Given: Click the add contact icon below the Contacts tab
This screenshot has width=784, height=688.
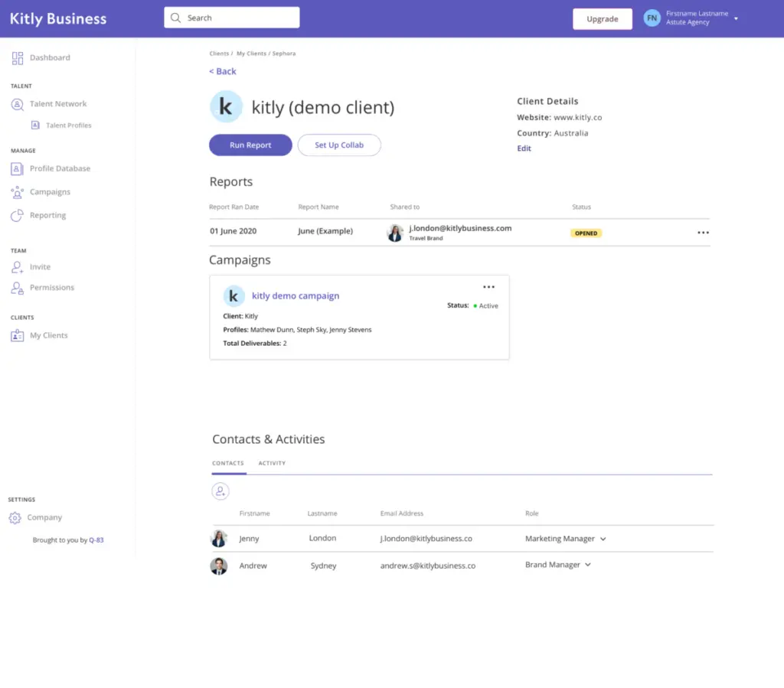Looking at the screenshot, I should (220, 491).
